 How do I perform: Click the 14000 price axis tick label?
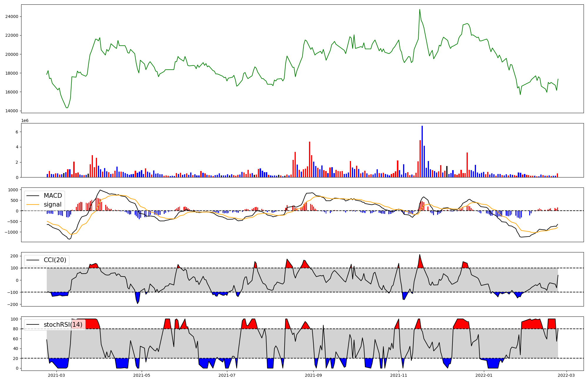point(12,111)
